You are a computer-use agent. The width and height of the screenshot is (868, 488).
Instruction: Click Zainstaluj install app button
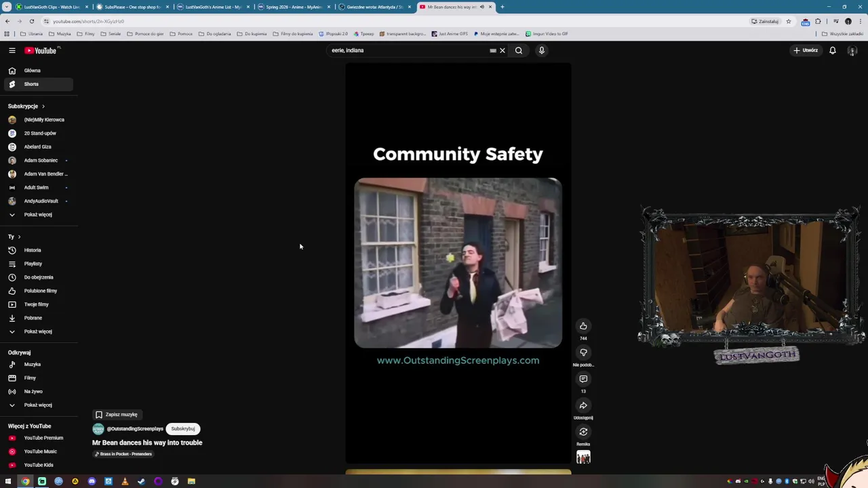click(764, 21)
